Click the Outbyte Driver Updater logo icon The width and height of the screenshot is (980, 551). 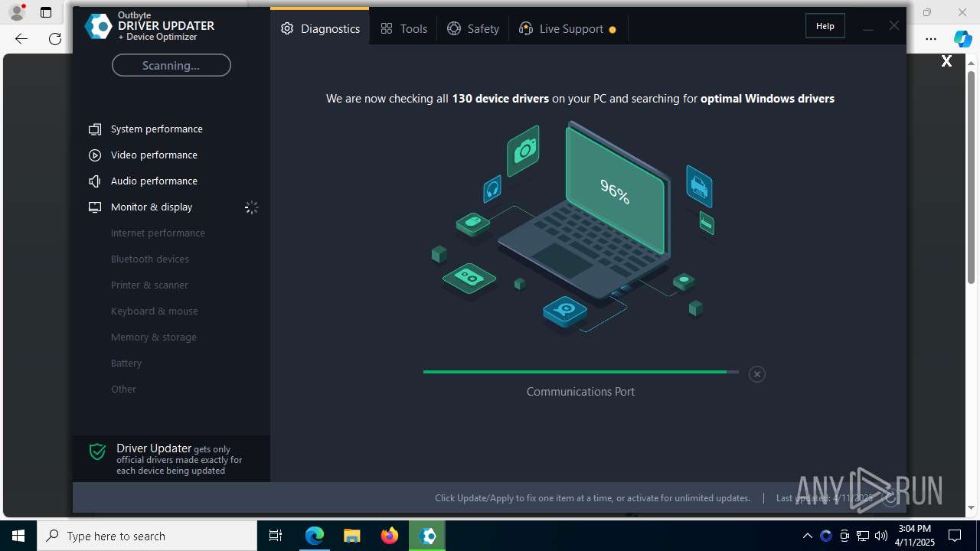[98, 26]
